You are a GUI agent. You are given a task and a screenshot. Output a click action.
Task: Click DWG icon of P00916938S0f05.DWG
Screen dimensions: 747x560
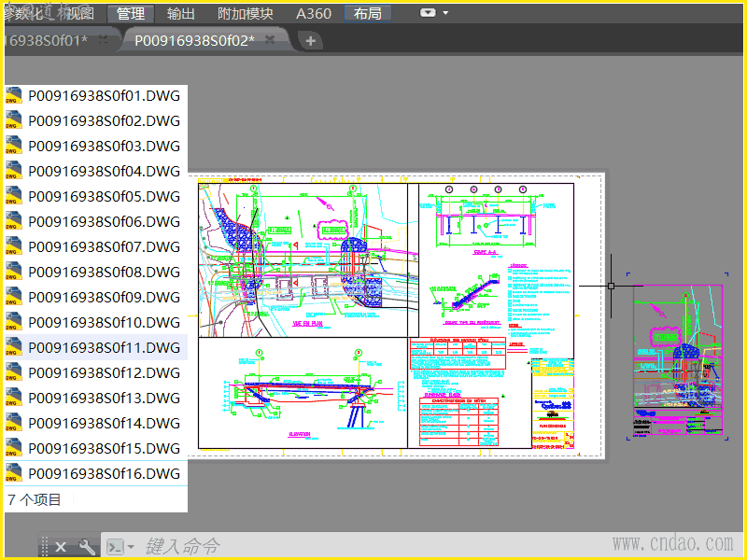coord(13,196)
